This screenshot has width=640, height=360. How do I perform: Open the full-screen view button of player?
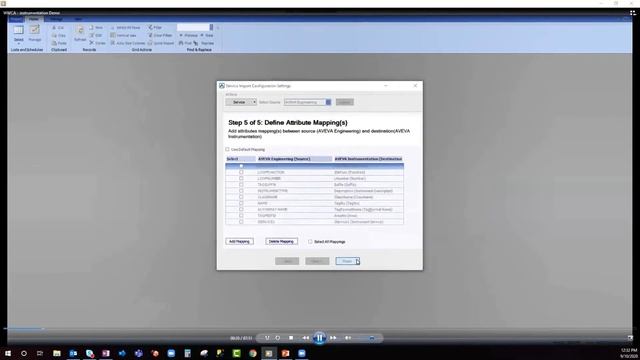[x=631, y=338]
